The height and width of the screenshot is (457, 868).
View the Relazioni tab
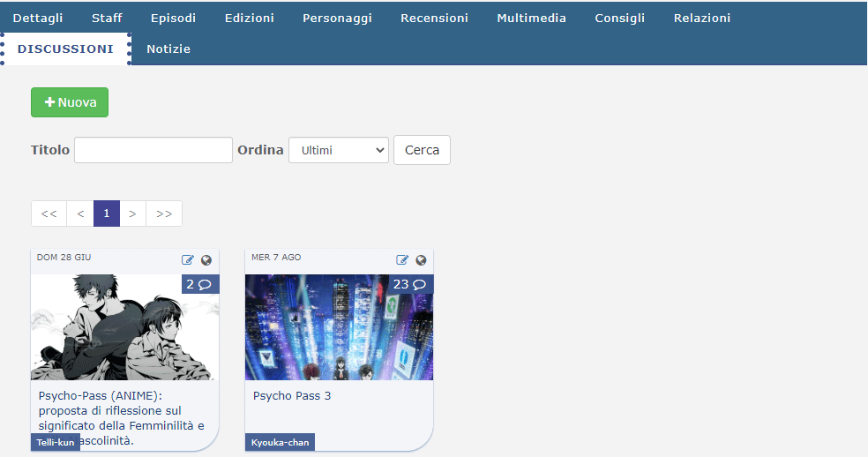(x=702, y=18)
